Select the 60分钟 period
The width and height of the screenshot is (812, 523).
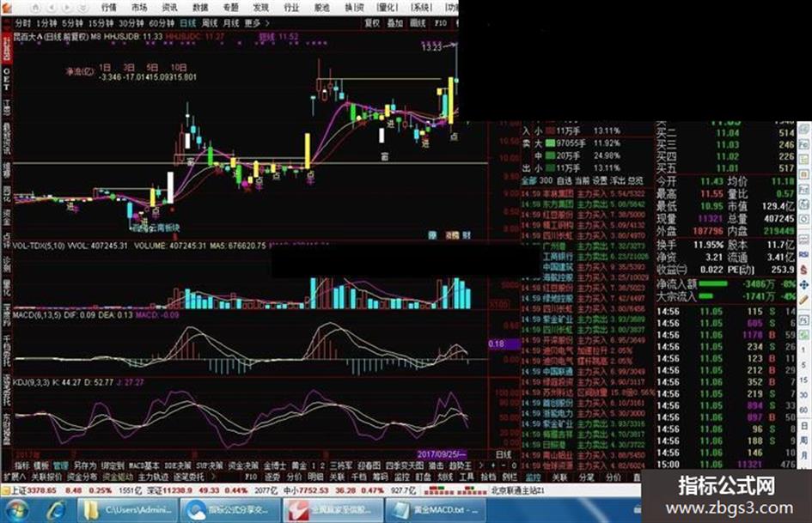tap(162, 23)
